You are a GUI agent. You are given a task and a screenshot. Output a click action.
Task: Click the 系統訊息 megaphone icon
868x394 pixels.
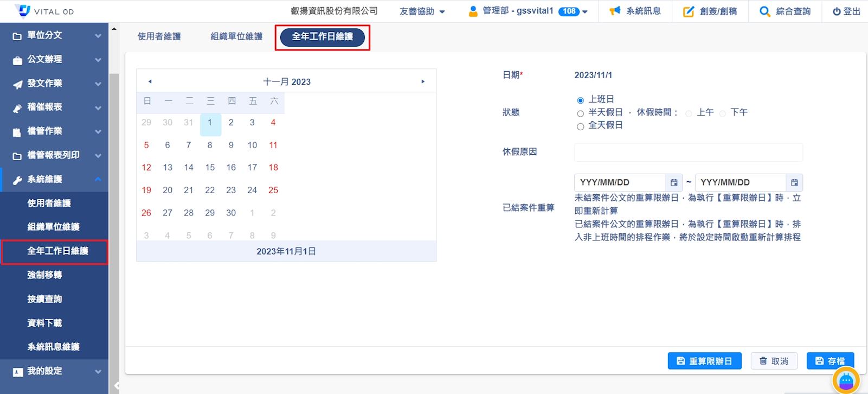coord(615,11)
